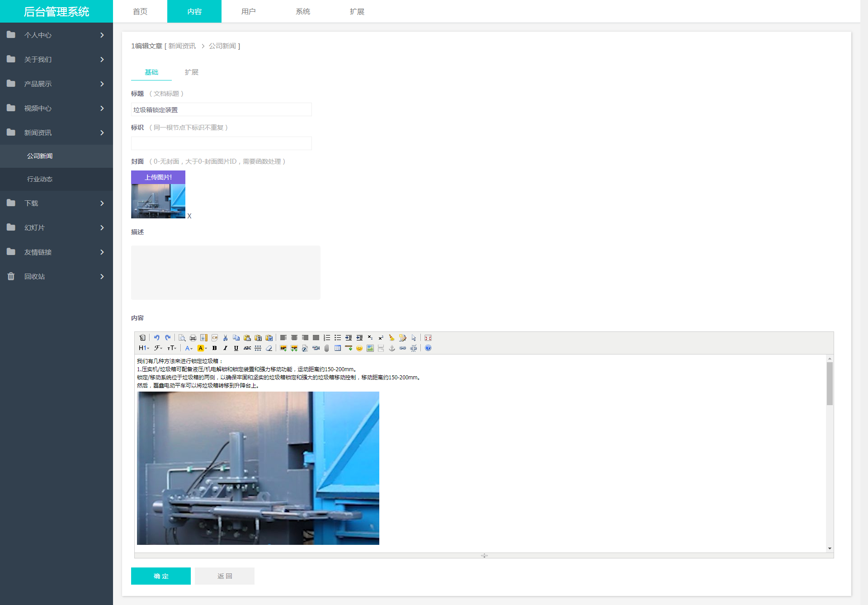Screen dimensions: 868x605
Task: Click the 确定 submit button
Action: [161, 576]
